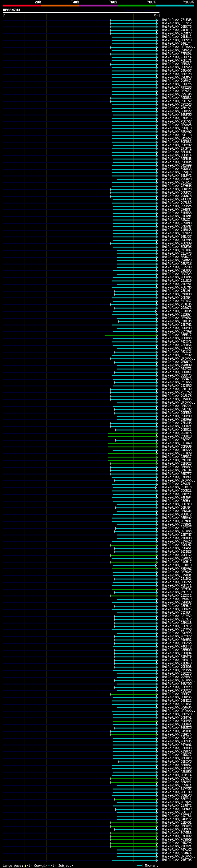Click the hit label UniRef100_A3JEH6
The image size is (197, 868).
click(177, 304)
